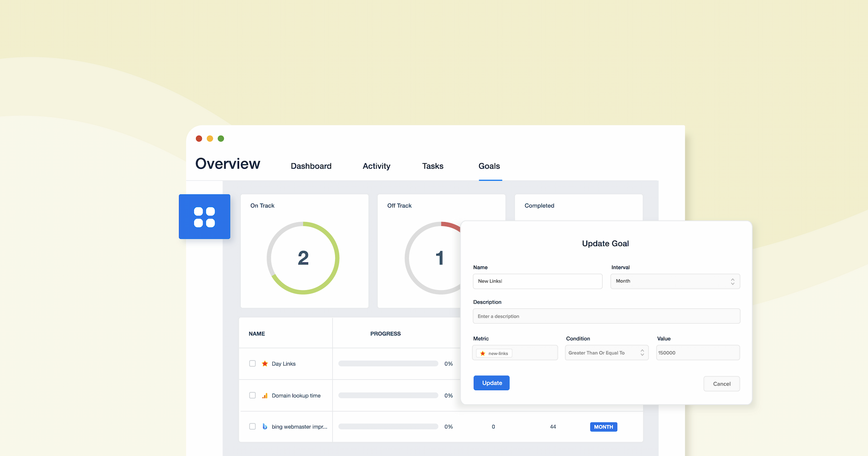Click the blue four-squares grid icon
This screenshot has height=456, width=868.
[x=204, y=217]
